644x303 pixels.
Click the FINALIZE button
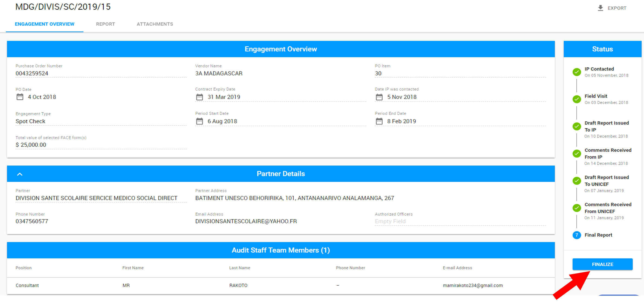tap(602, 264)
